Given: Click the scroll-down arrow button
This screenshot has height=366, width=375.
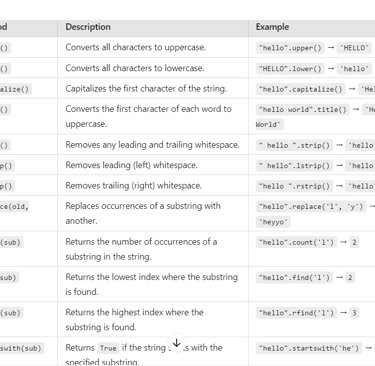Looking at the screenshot, I should (177, 343).
